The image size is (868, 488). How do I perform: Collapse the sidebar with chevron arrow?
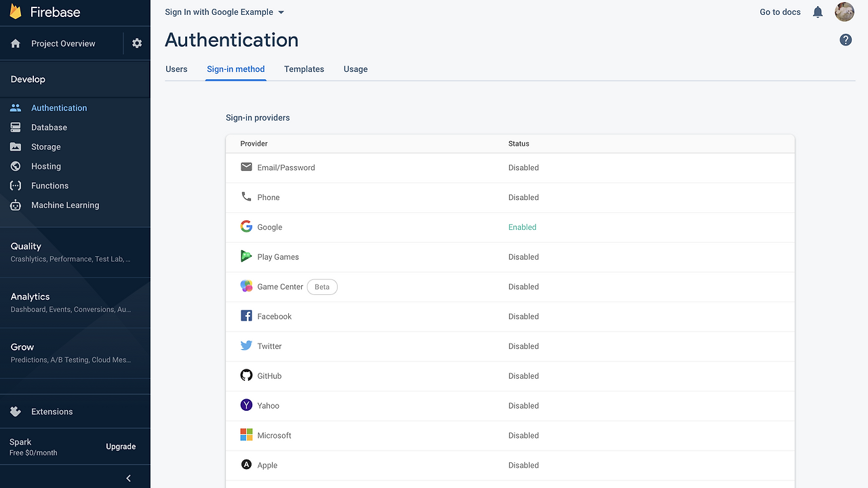(x=129, y=479)
